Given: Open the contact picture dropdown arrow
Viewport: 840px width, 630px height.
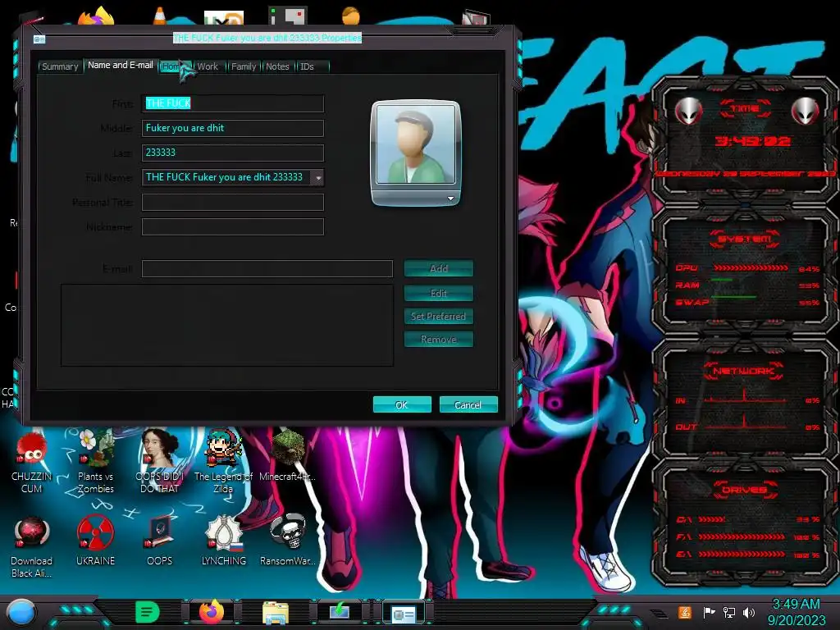Looking at the screenshot, I should tap(450, 199).
